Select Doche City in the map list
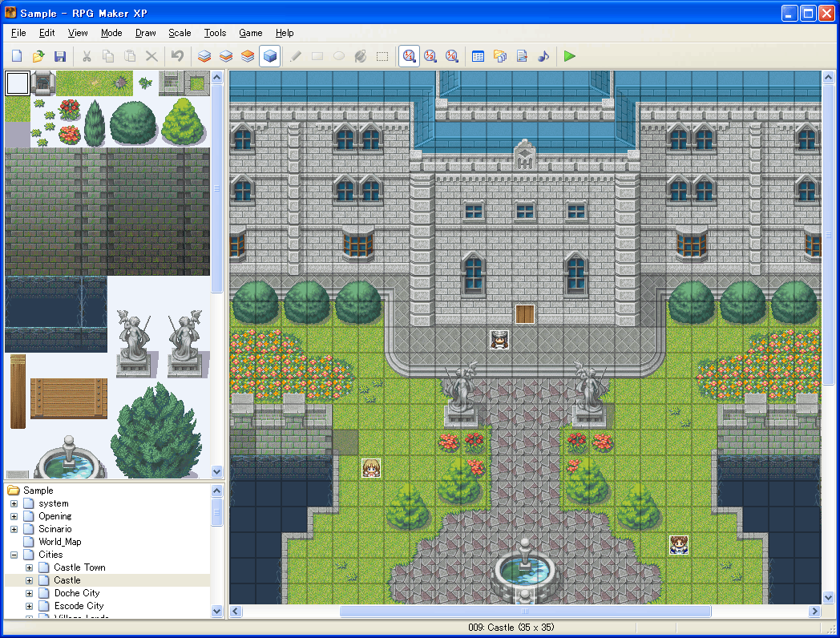The height and width of the screenshot is (638, 840). coord(76,593)
